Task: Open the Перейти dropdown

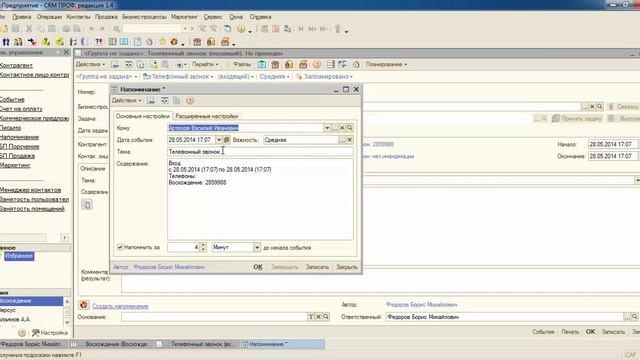Action: [x=205, y=64]
